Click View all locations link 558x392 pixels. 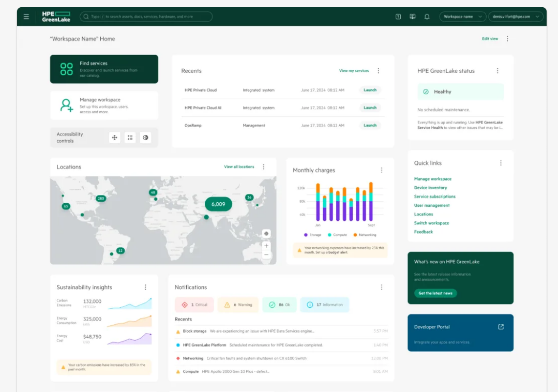(239, 167)
